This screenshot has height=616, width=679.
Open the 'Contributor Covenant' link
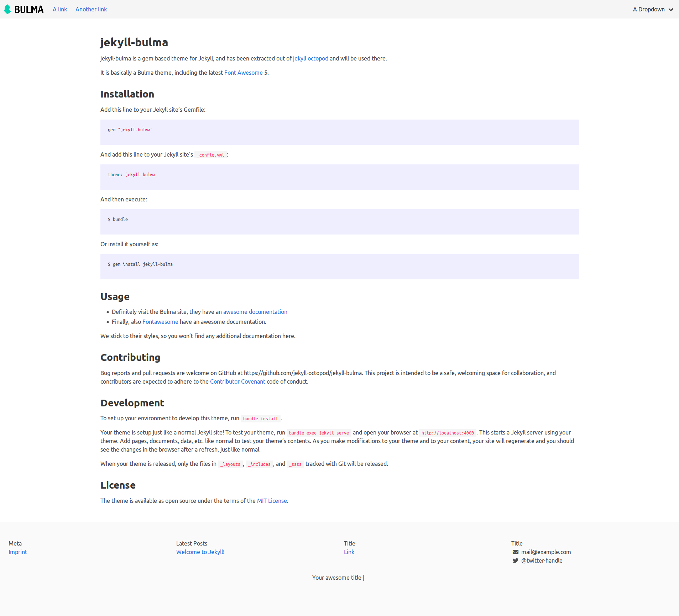[x=237, y=381]
